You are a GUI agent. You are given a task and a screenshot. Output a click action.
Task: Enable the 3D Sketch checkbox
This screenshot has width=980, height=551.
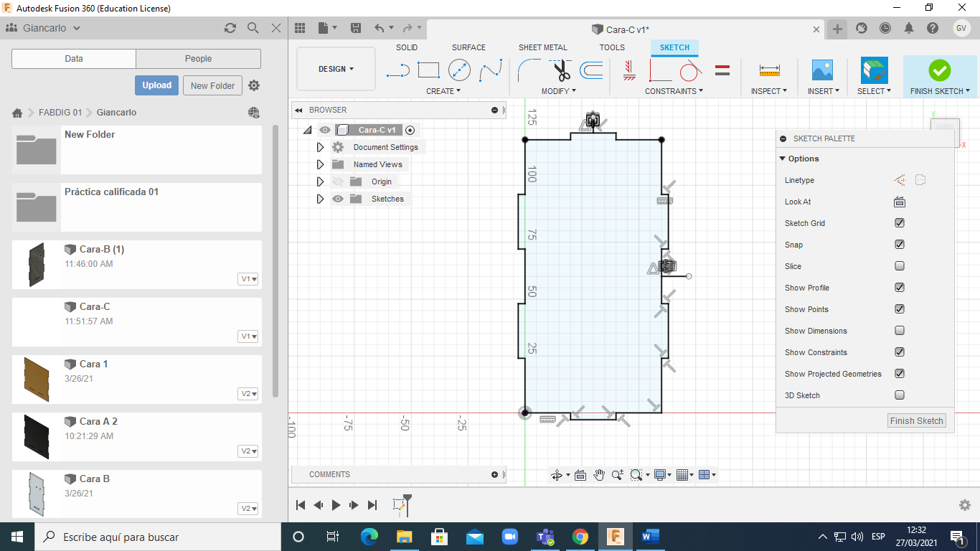pos(900,395)
